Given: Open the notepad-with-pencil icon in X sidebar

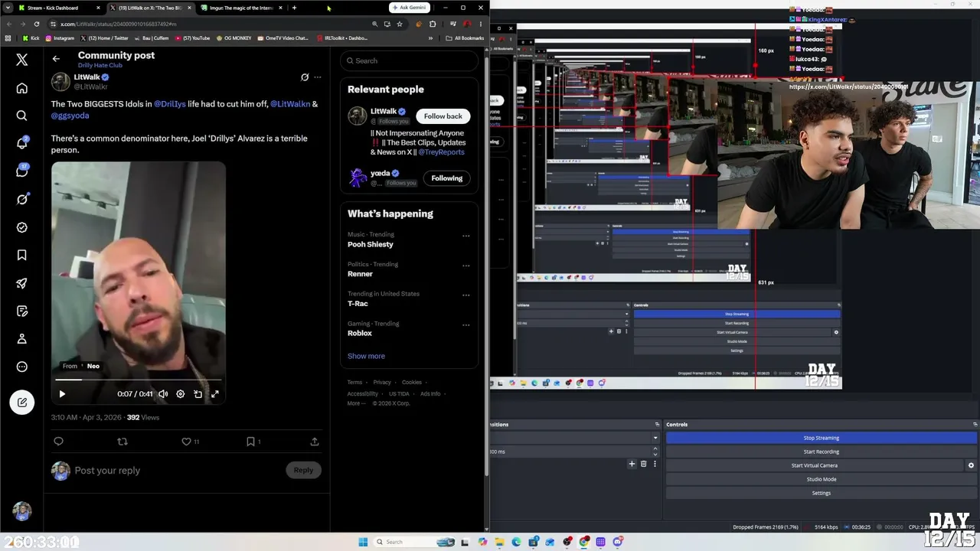Looking at the screenshot, I should pyautogui.click(x=21, y=311).
